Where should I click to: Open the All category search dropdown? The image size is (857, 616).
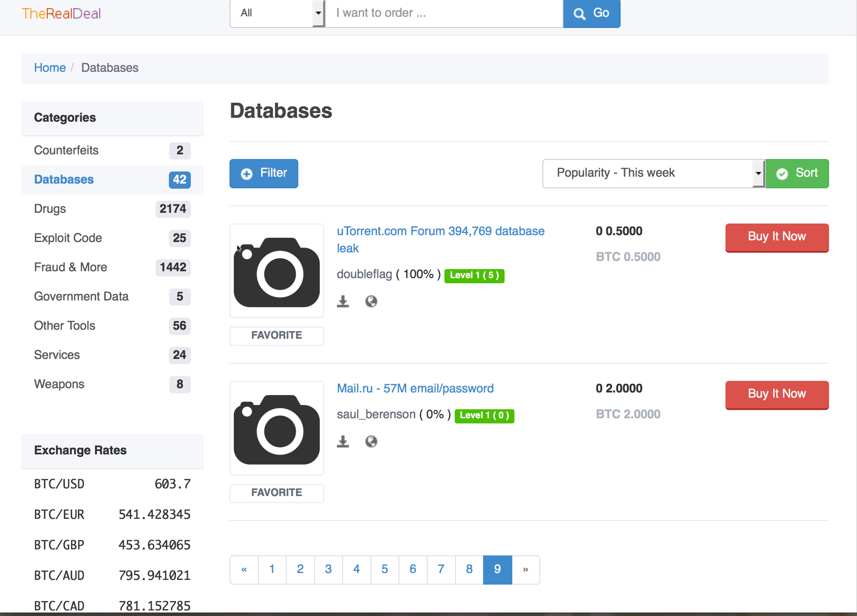coord(277,13)
